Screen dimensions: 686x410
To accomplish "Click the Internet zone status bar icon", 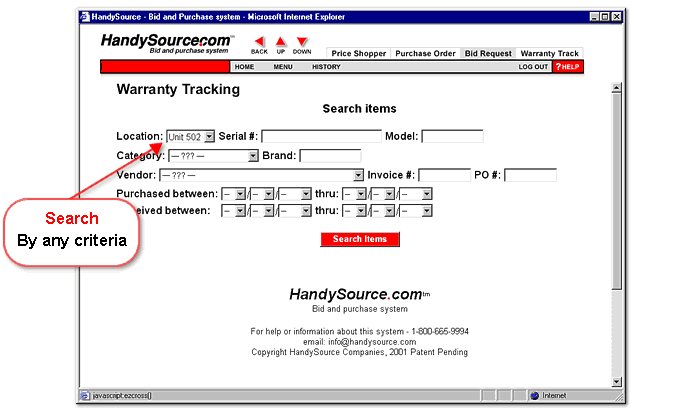I will point(534,395).
